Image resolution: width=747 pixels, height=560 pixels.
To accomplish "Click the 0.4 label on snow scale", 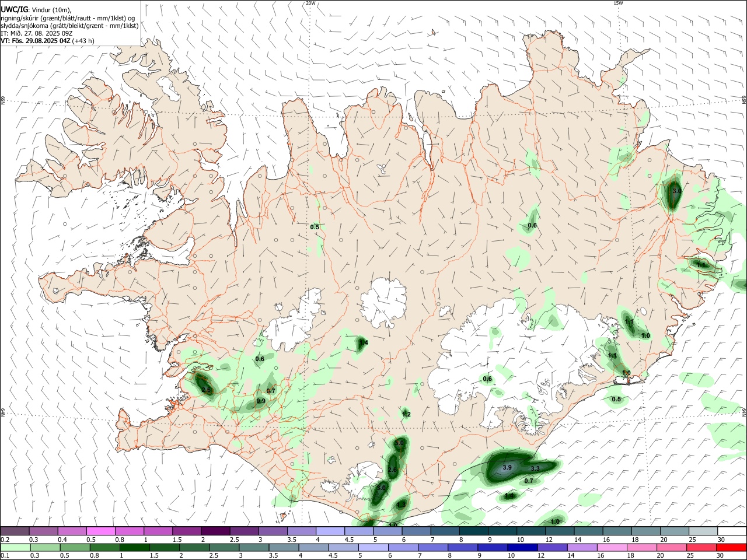I will pos(62,540).
